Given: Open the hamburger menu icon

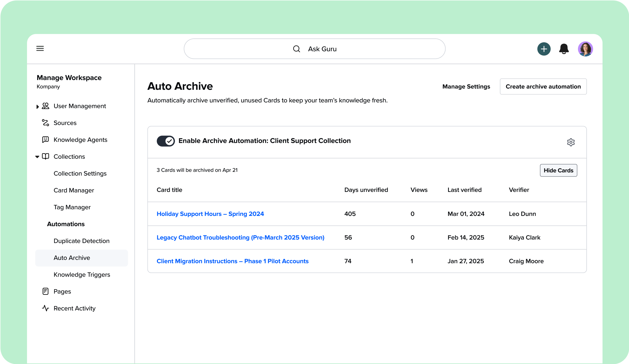Looking at the screenshot, I should click(x=40, y=48).
